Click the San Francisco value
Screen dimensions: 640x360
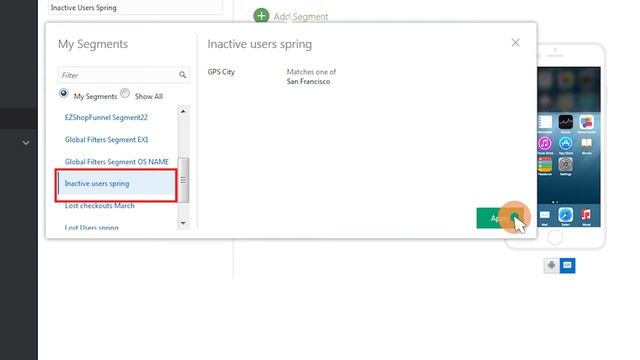(308, 82)
